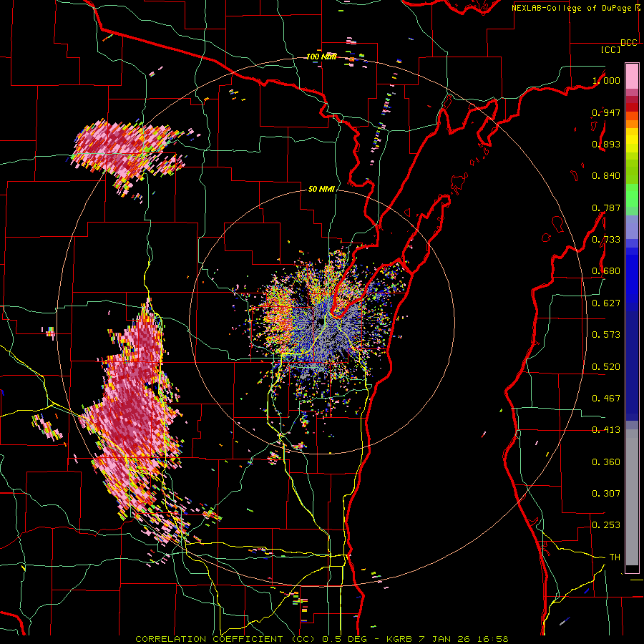
Task: Select the 0.520 scale value
Action: tap(606, 367)
